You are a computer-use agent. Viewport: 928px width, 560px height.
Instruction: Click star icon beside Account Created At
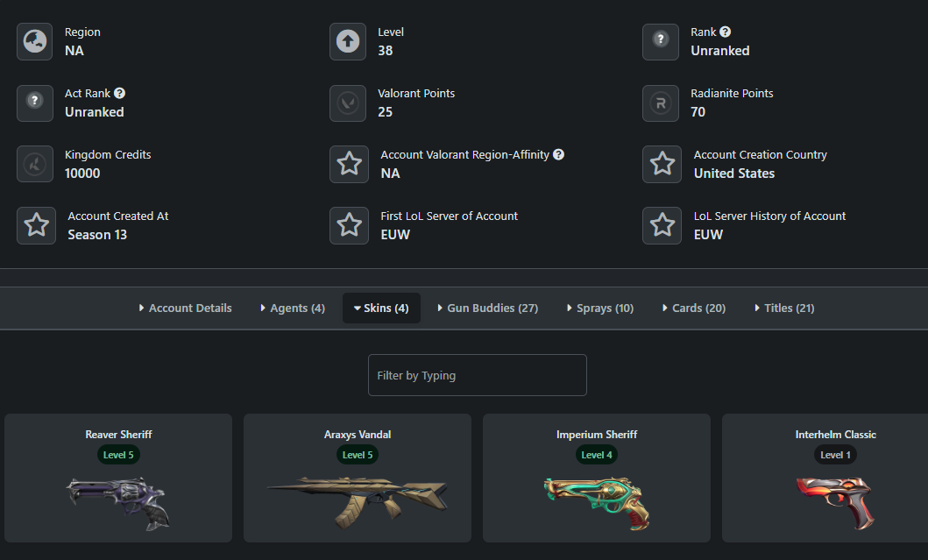[37, 225]
